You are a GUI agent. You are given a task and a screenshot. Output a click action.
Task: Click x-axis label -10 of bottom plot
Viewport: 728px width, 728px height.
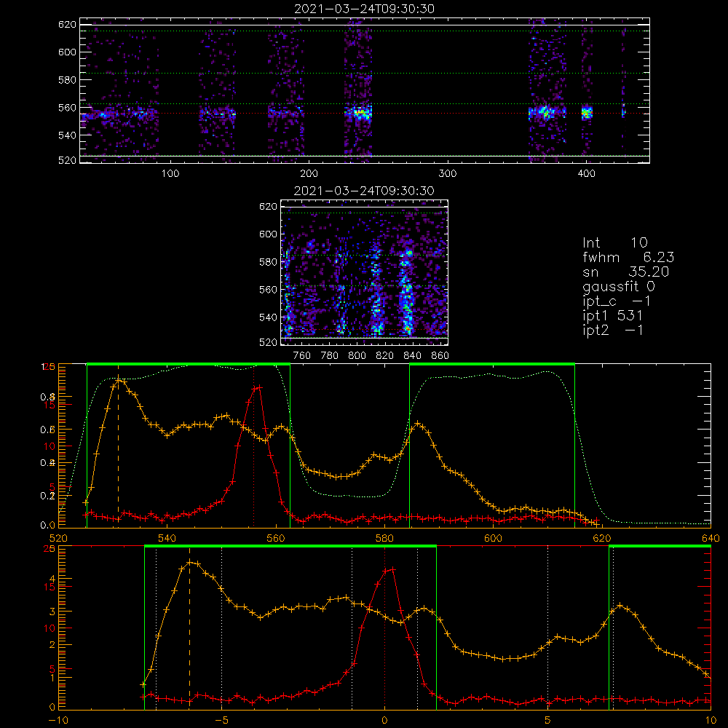(58, 721)
